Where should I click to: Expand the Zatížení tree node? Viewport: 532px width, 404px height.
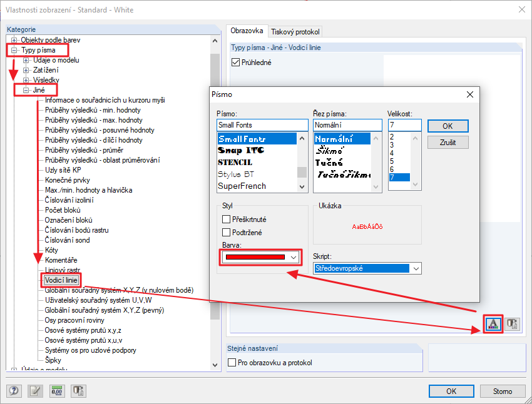(x=26, y=70)
